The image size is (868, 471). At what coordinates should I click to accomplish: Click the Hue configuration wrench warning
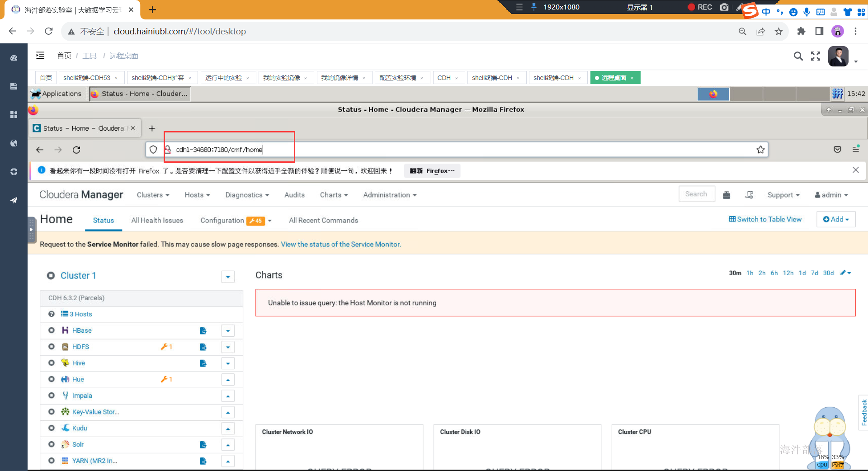166,379
